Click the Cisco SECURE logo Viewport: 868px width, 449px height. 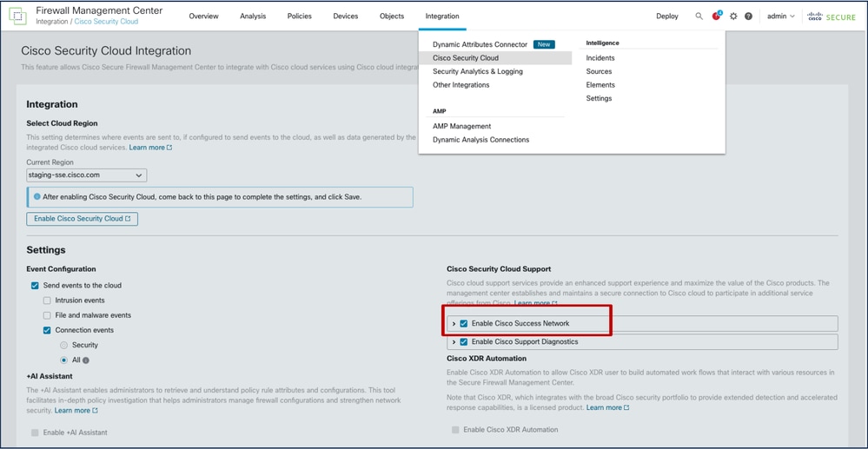(832, 16)
